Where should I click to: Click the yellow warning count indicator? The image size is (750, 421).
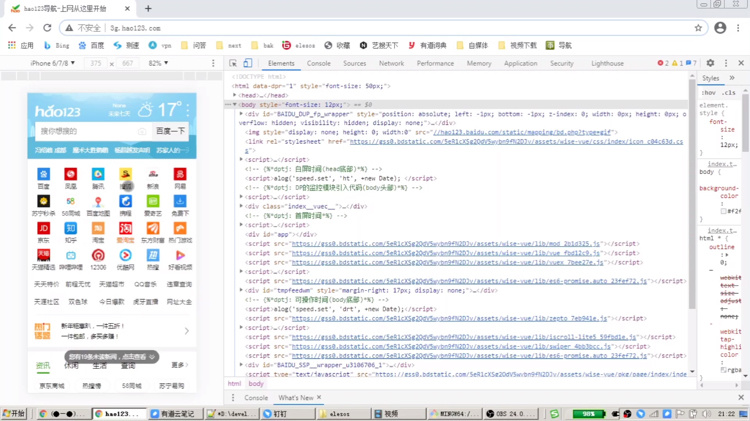[x=677, y=63]
